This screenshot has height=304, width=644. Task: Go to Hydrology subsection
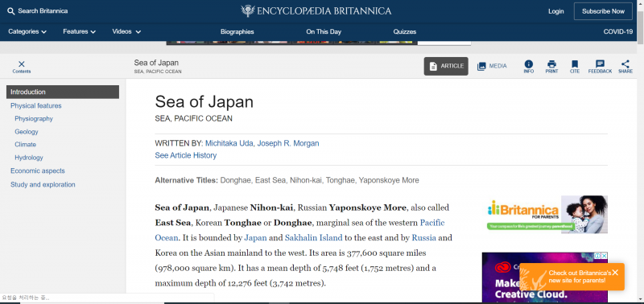click(29, 158)
